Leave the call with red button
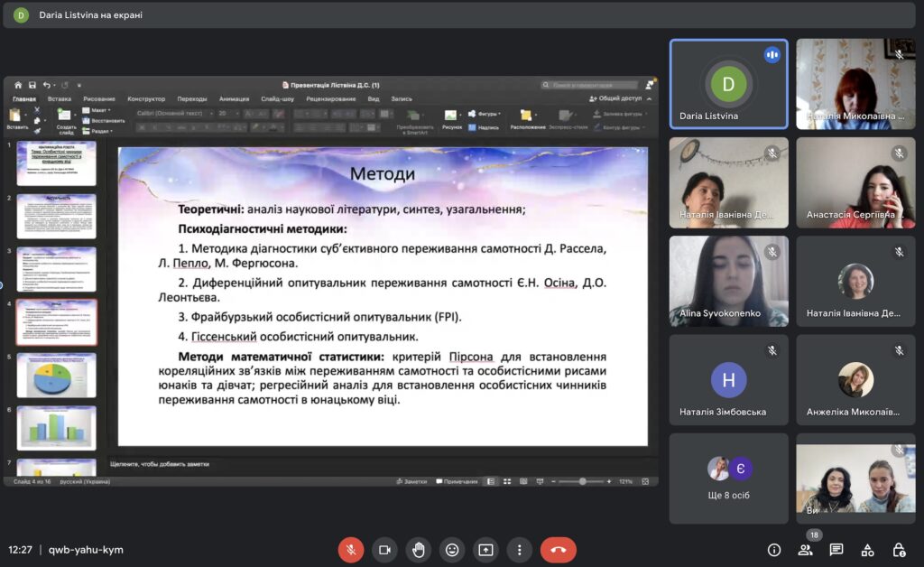This screenshot has height=567, width=924. [558, 550]
